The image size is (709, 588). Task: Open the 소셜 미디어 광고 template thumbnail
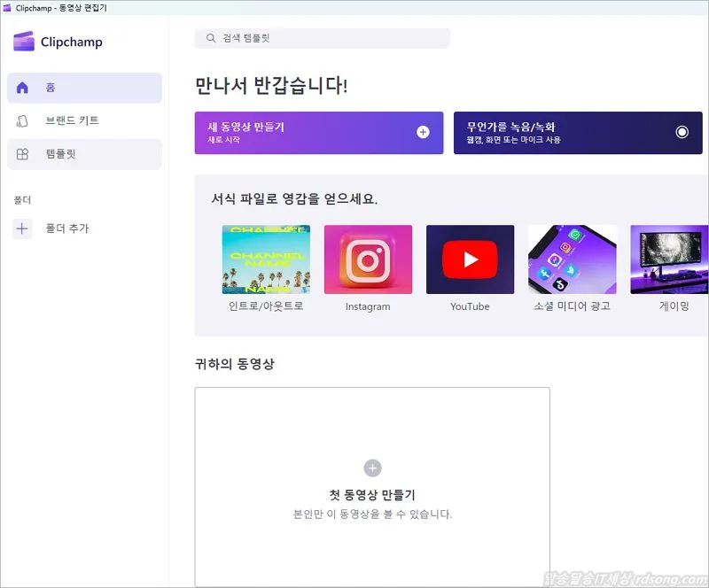tap(572, 259)
